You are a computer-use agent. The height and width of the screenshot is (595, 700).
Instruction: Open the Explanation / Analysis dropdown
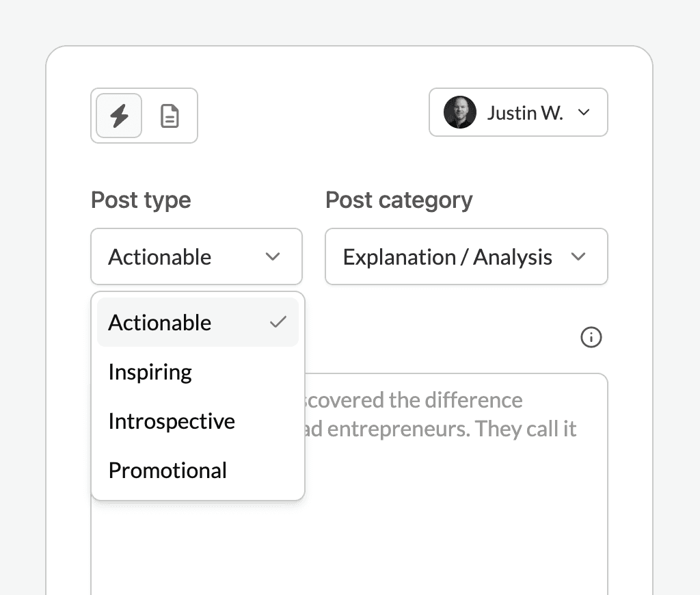[x=448, y=257]
